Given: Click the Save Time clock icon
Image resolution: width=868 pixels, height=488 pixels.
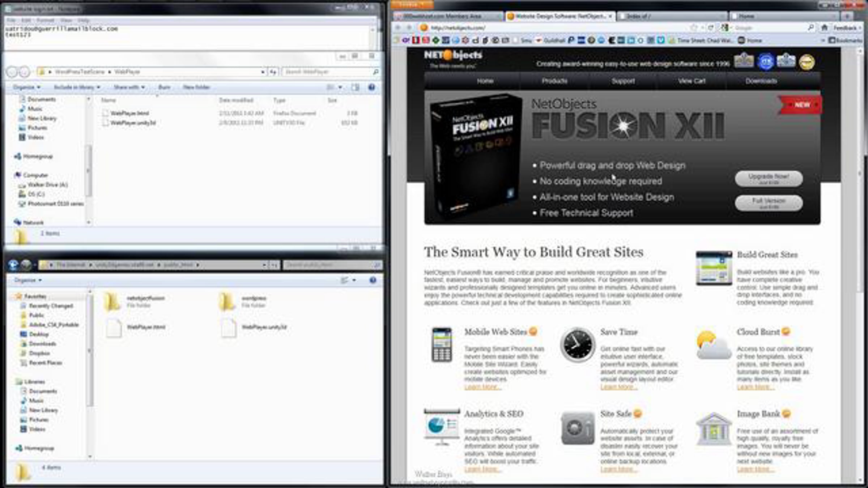Looking at the screenshot, I should coord(578,345).
